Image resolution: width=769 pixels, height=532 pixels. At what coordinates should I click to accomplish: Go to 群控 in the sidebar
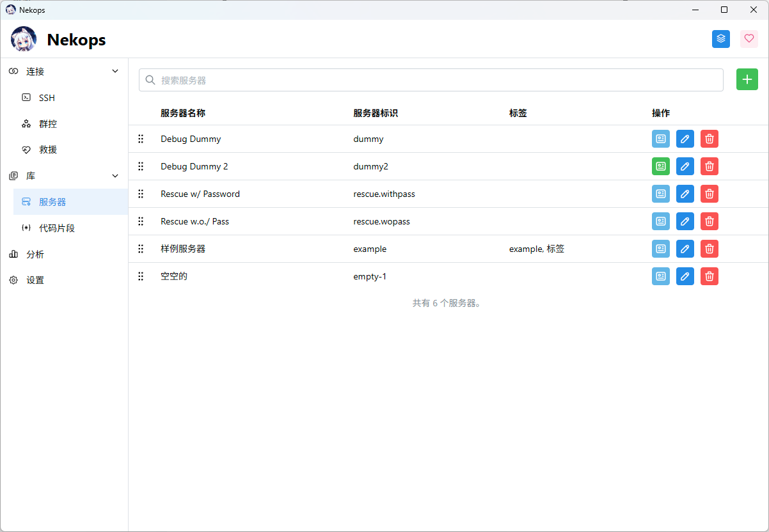point(48,124)
